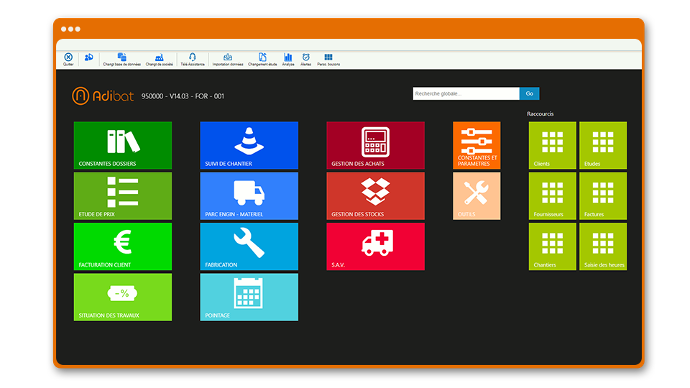
Task: Open the Fournisseurs shortcut tile
Action: click(x=552, y=196)
